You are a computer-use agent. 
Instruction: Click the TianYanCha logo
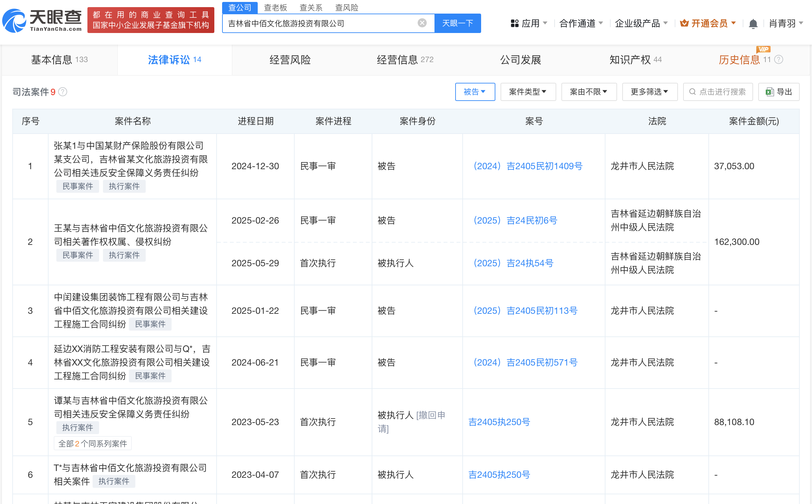(42, 20)
